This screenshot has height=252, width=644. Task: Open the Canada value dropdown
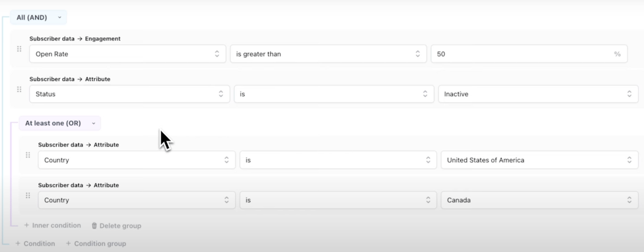click(x=539, y=200)
